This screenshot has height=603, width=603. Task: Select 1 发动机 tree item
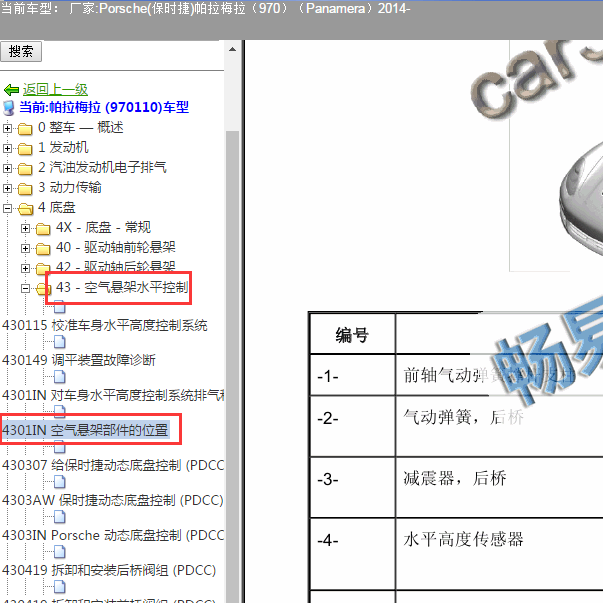pos(63,147)
